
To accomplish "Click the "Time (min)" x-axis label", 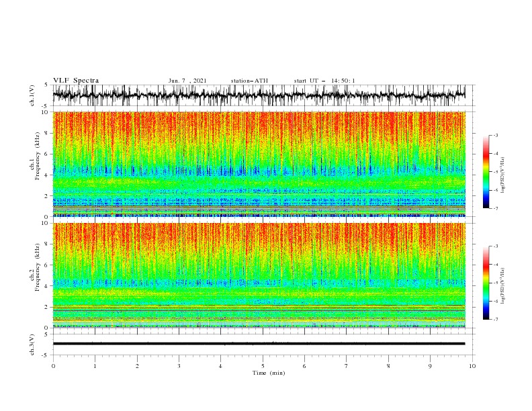I will (269, 373).
